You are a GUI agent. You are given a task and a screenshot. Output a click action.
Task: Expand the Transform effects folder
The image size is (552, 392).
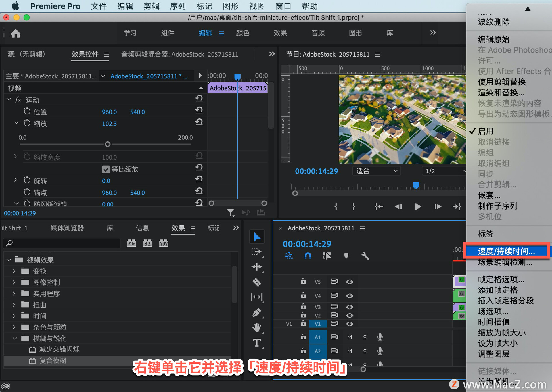(14, 271)
